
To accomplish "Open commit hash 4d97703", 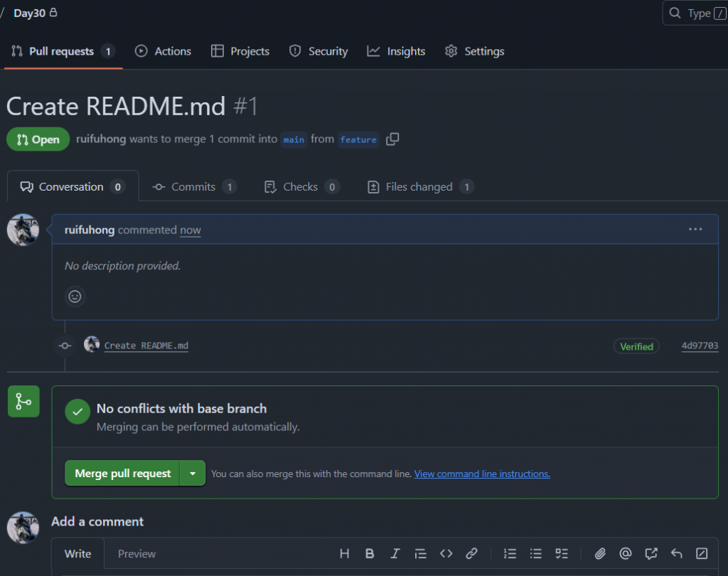I will pyautogui.click(x=700, y=346).
